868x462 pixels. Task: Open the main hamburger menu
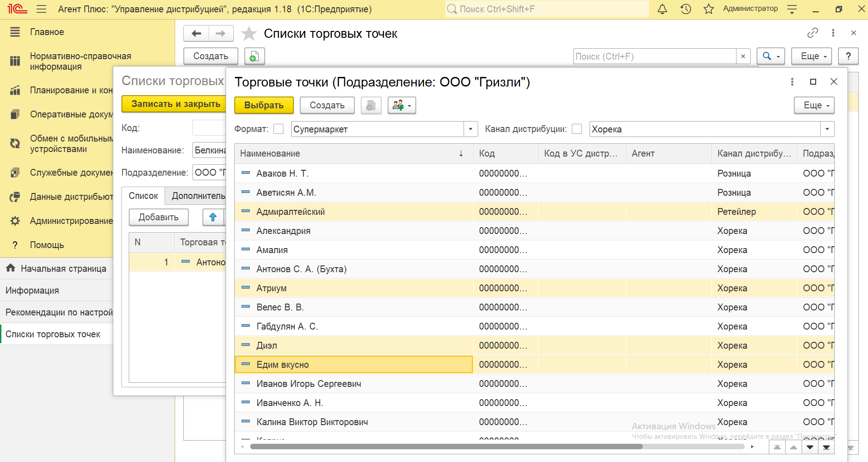click(x=41, y=9)
